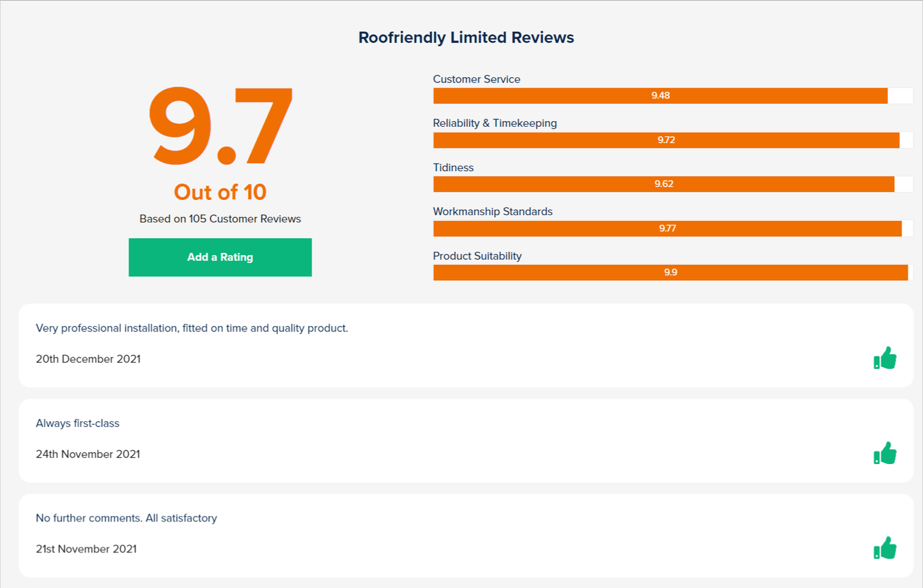This screenshot has width=923, height=588.
Task: Click thumbs-up icon on 21st November review
Action: point(885,548)
